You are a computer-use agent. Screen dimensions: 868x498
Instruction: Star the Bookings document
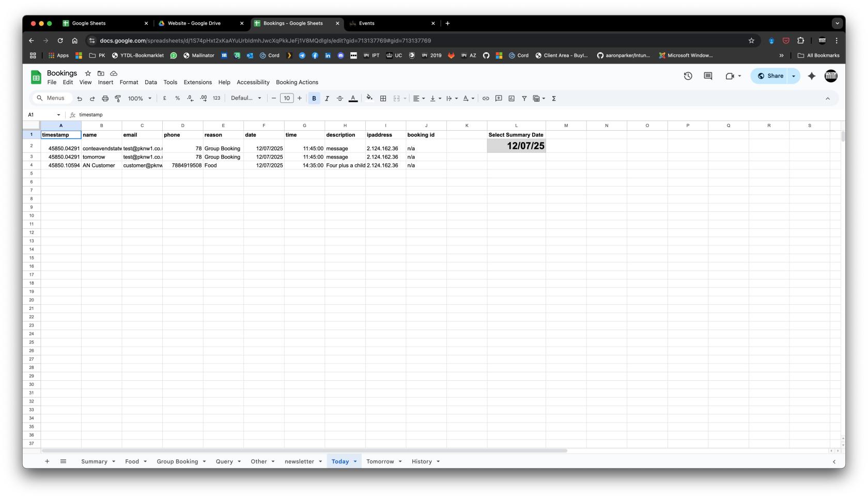88,73
